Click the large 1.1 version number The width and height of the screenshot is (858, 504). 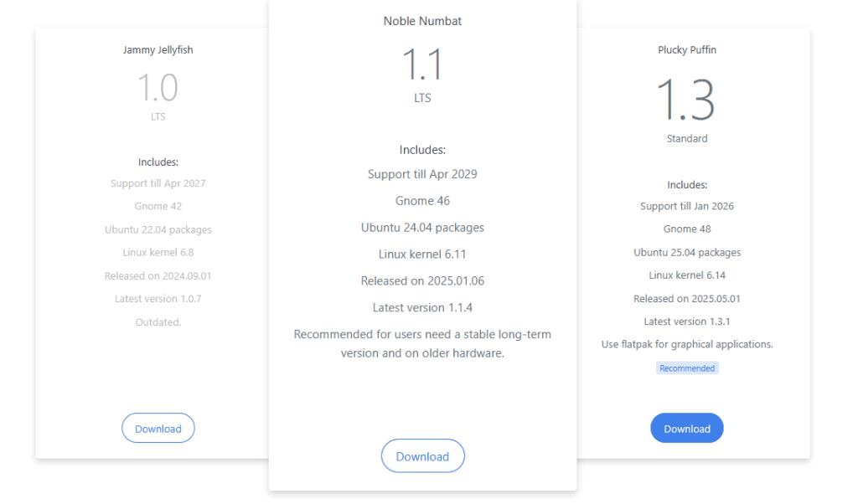click(422, 64)
